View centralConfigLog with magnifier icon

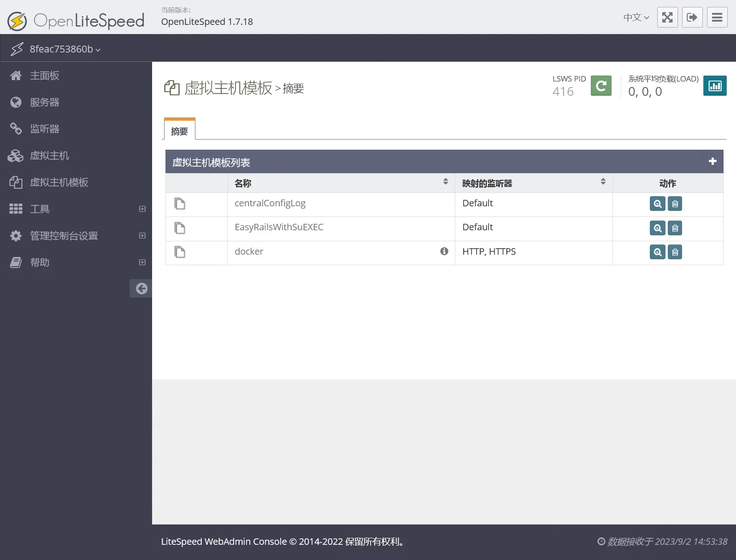[x=658, y=204]
